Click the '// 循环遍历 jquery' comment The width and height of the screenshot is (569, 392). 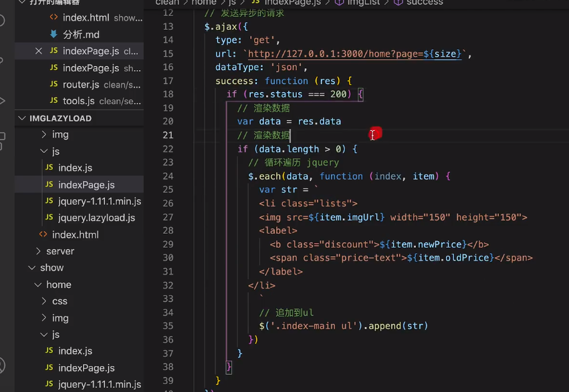pyautogui.click(x=294, y=163)
